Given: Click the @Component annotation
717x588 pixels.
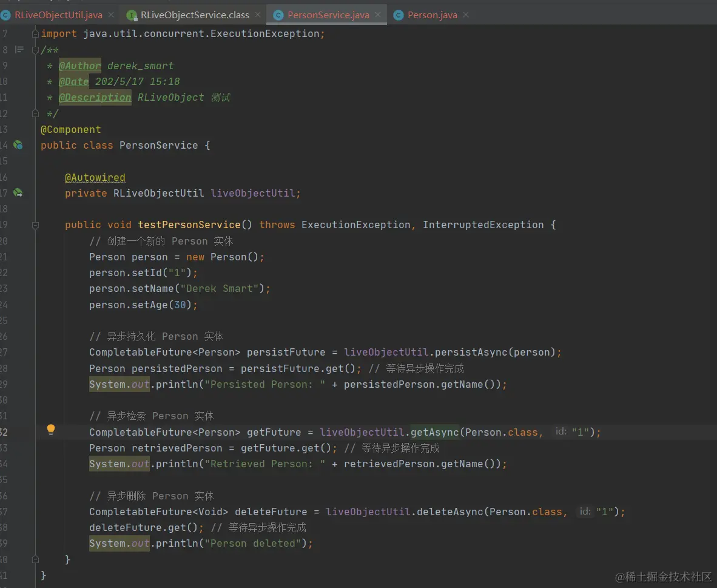Looking at the screenshot, I should (71, 129).
